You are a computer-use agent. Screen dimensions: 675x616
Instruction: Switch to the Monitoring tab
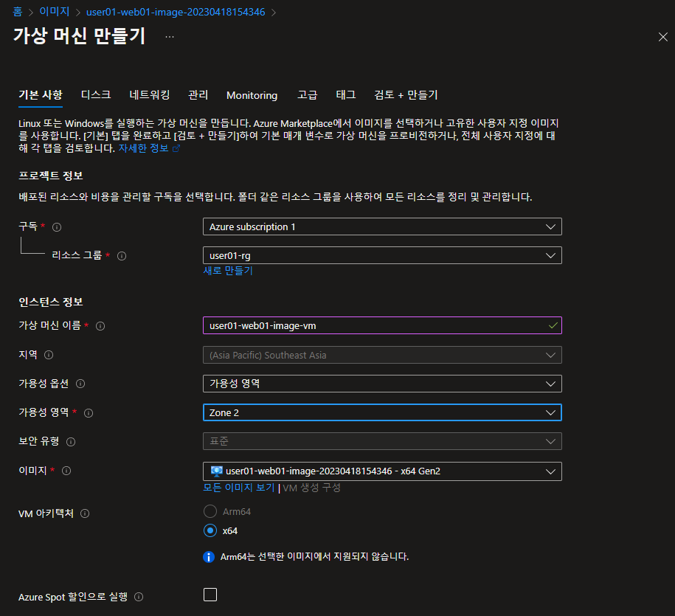(252, 95)
